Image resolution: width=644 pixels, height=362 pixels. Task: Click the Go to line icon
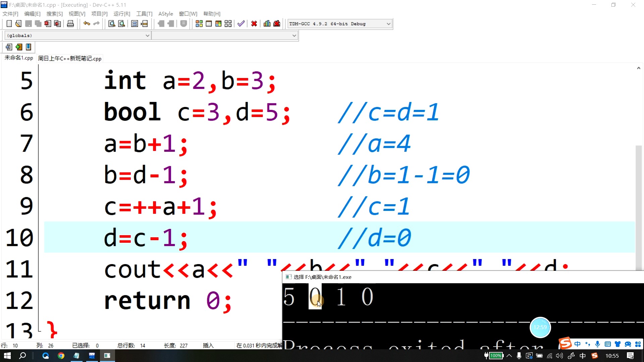[x=145, y=24]
